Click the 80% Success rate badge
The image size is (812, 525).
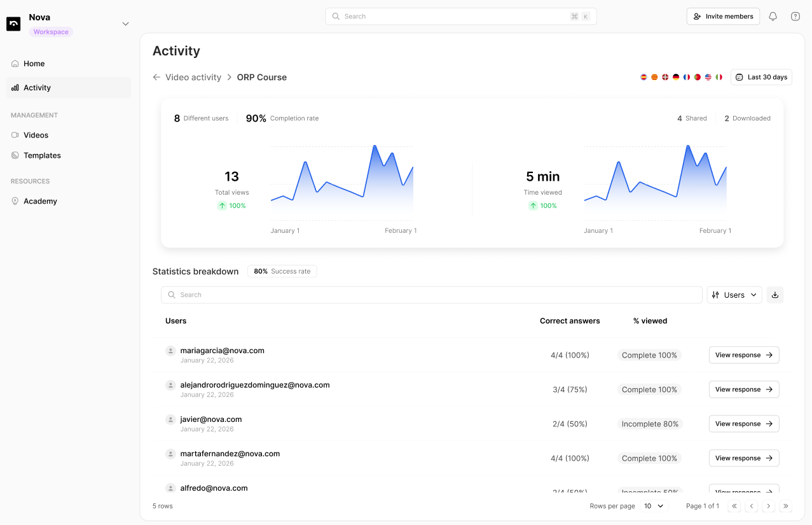pos(282,271)
